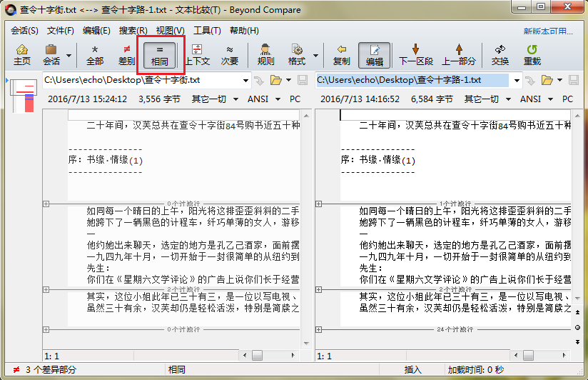Click the 上下文 context icon
This screenshot has width=588, height=380.
pyautogui.click(x=197, y=55)
